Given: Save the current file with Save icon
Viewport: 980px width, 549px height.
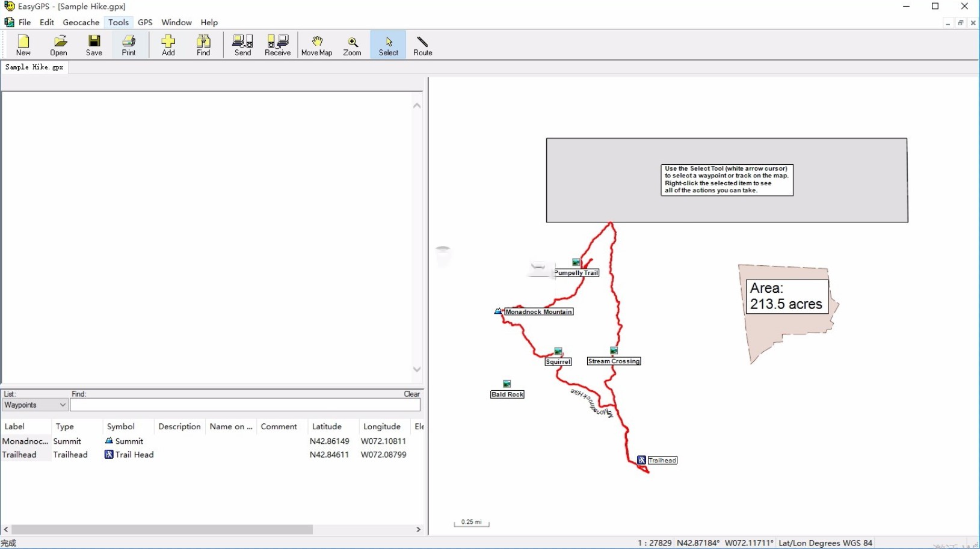Looking at the screenshot, I should 94,45.
